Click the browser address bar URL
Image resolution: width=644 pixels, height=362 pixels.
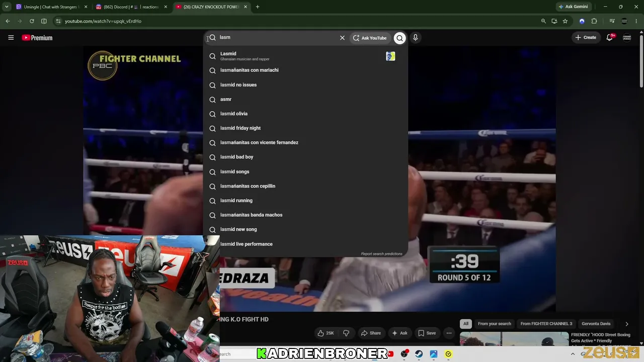tap(103, 21)
